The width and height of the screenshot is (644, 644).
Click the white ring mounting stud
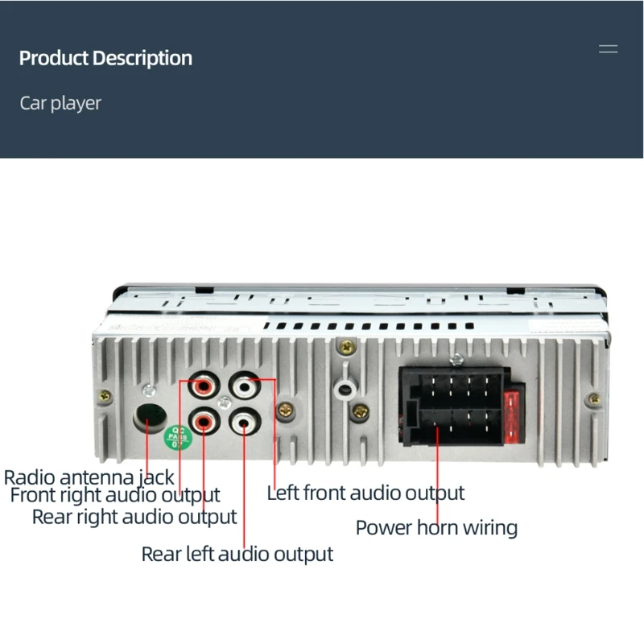pos(345,390)
